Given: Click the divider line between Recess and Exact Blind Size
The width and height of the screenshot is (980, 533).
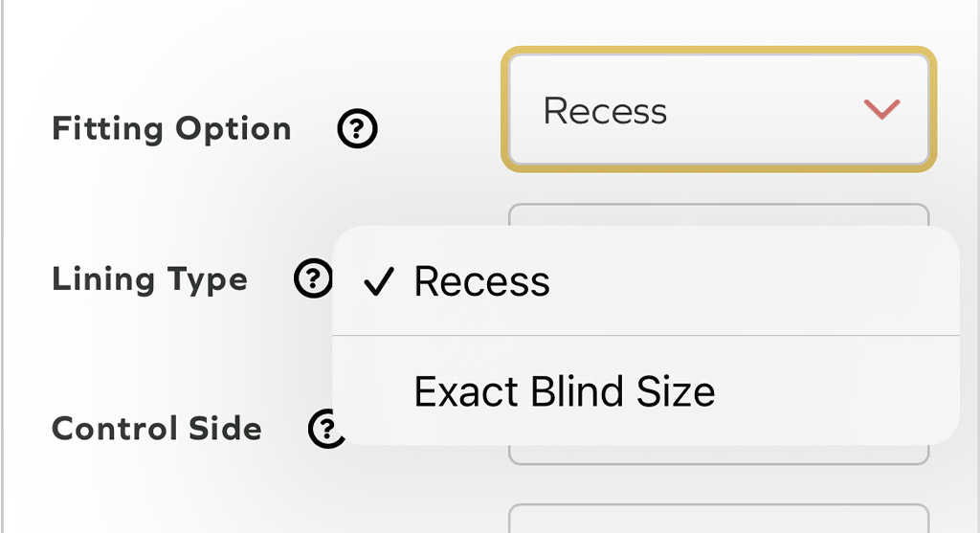Looking at the screenshot, I should [646, 336].
